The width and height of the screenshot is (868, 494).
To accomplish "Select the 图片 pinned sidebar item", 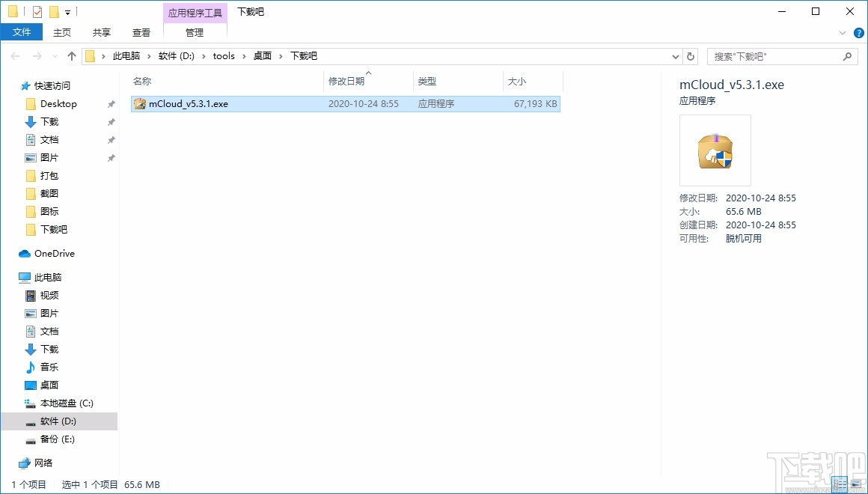I will (50, 157).
